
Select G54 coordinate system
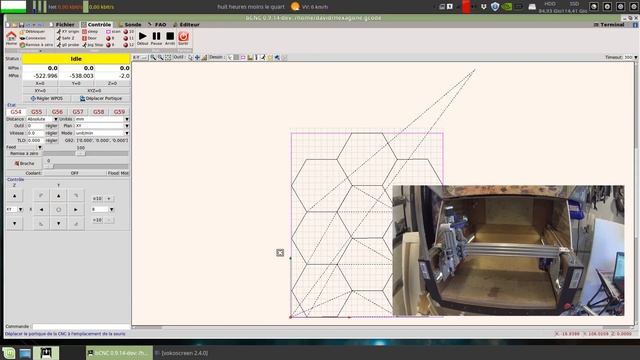[16, 111]
